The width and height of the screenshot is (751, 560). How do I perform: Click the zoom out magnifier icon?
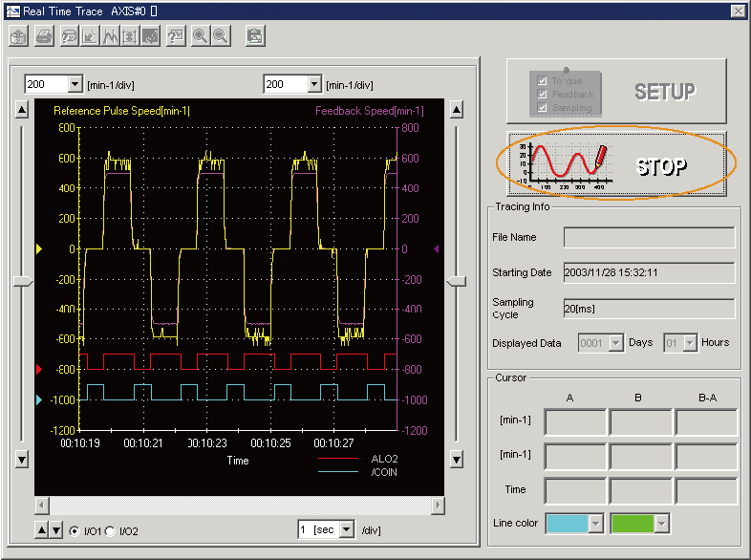pos(221,36)
